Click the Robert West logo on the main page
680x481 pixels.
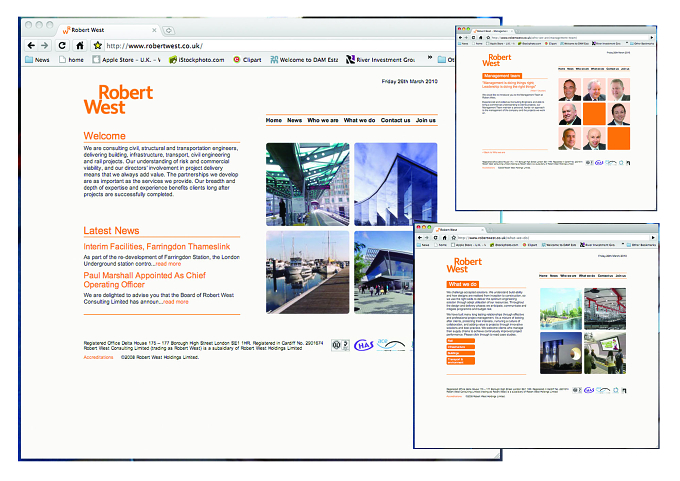pos(118,100)
